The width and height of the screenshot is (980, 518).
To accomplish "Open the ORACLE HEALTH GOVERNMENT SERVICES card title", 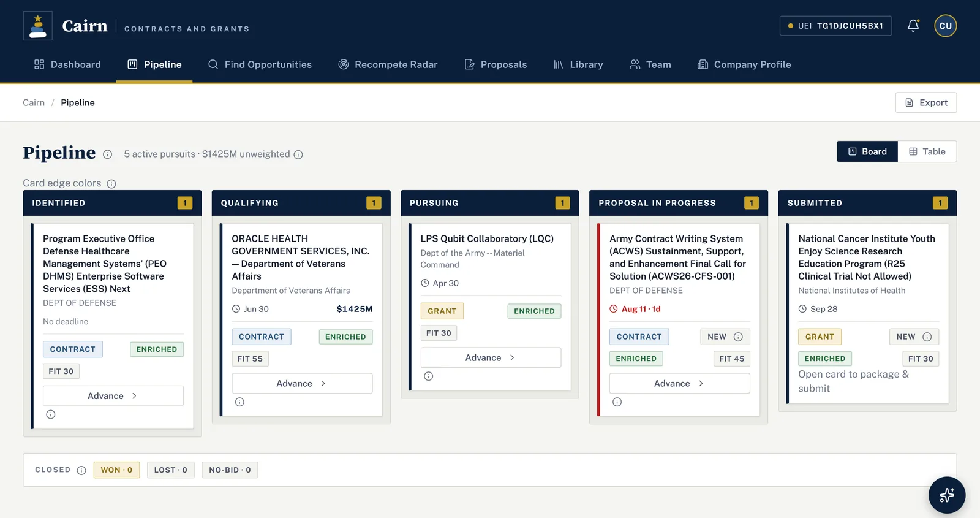I will (x=301, y=257).
